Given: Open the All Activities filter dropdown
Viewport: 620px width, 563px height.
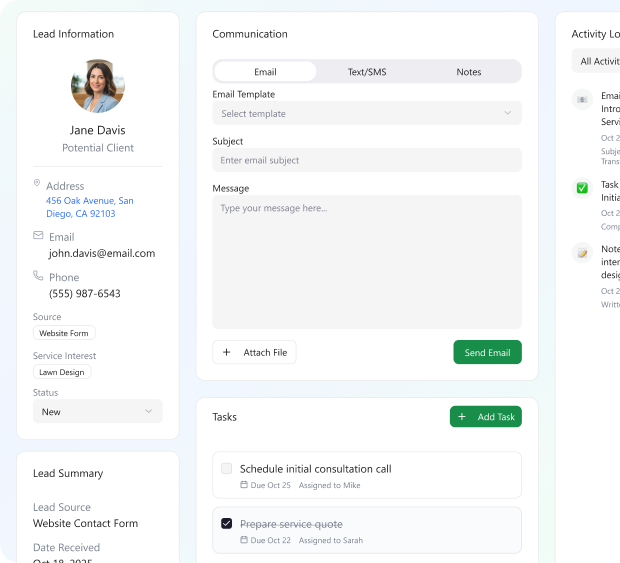Looking at the screenshot, I should (x=596, y=61).
